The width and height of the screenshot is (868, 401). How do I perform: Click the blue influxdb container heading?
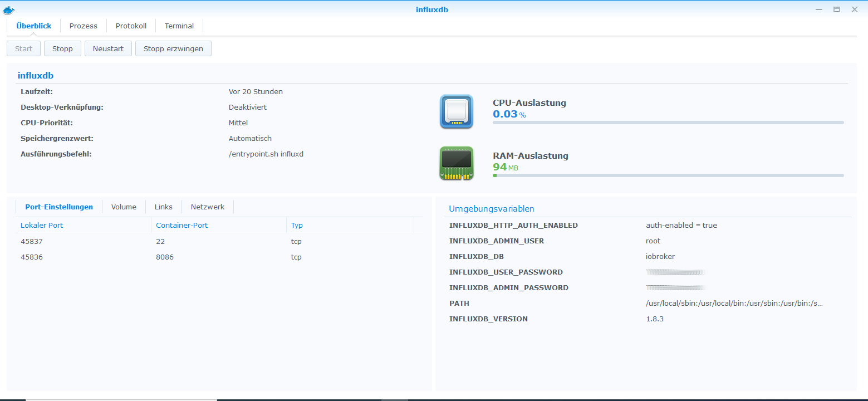point(36,75)
